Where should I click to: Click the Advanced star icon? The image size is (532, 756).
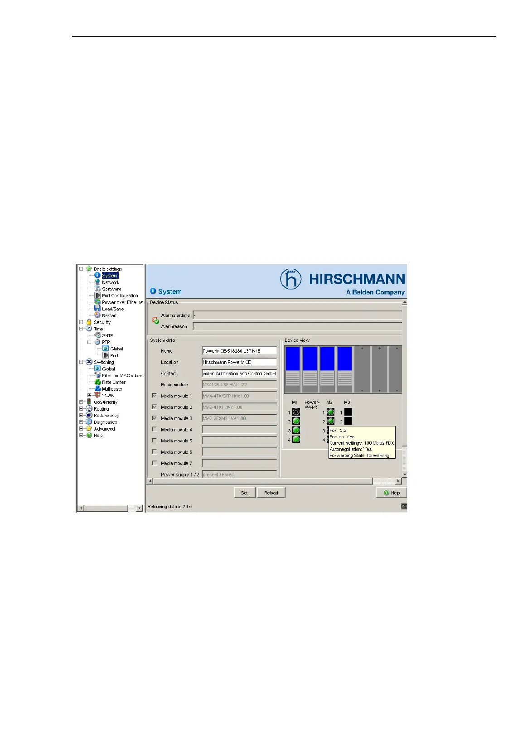89,429
